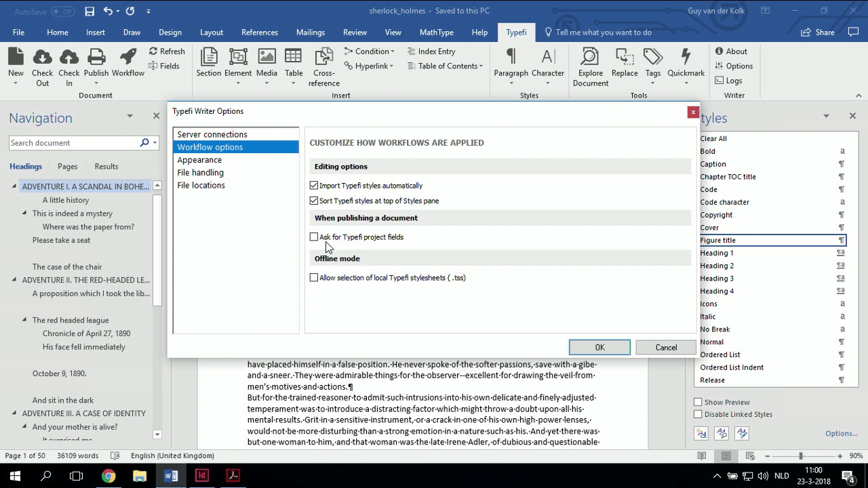Viewport: 868px width, 488px height.
Task: Select Appearance in options list
Action: click(x=235, y=160)
